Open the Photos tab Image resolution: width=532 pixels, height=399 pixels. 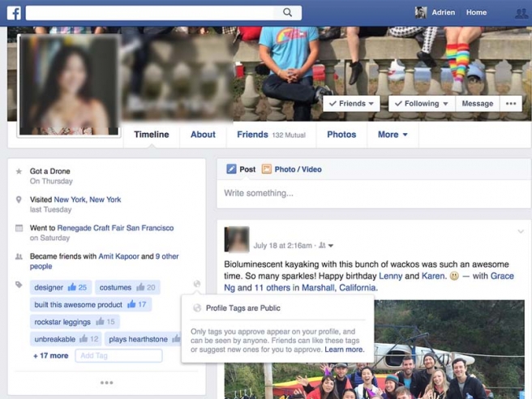click(341, 135)
